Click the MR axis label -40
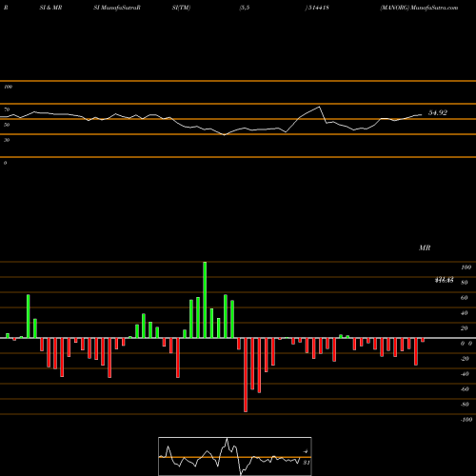This screenshot has height=476, width=476. point(465,374)
